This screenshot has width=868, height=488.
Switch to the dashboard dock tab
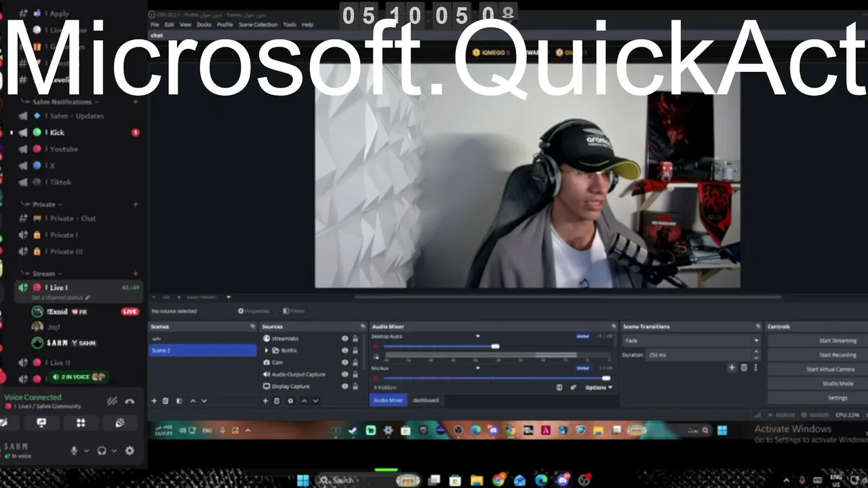426,400
